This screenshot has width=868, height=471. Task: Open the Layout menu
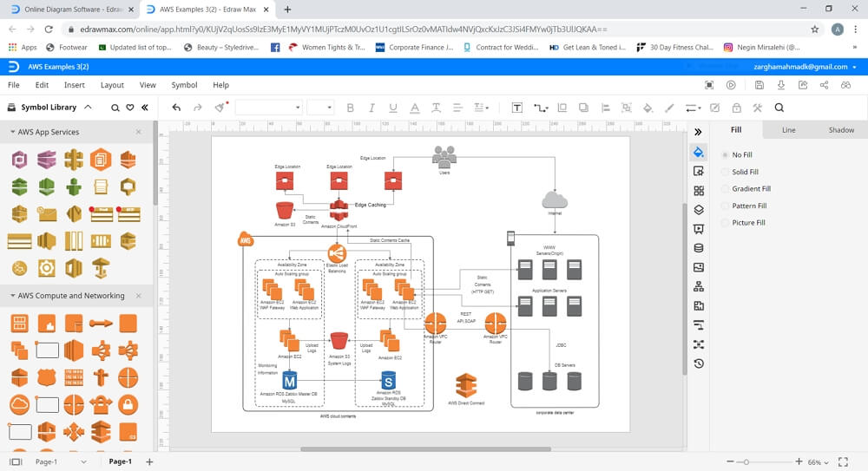(112, 85)
